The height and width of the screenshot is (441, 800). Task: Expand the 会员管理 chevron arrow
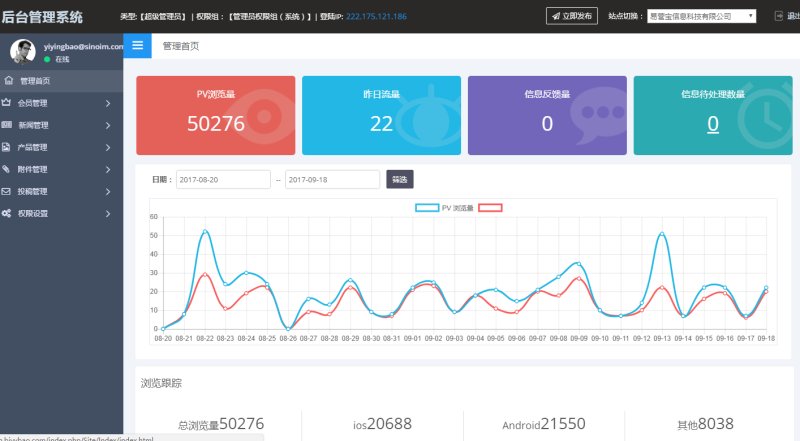108,103
